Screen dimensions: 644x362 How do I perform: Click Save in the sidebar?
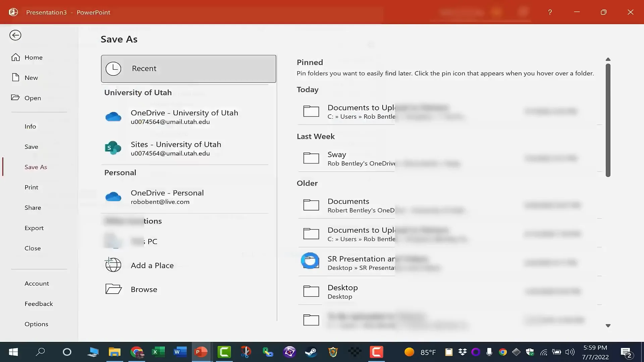[x=31, y=146]
